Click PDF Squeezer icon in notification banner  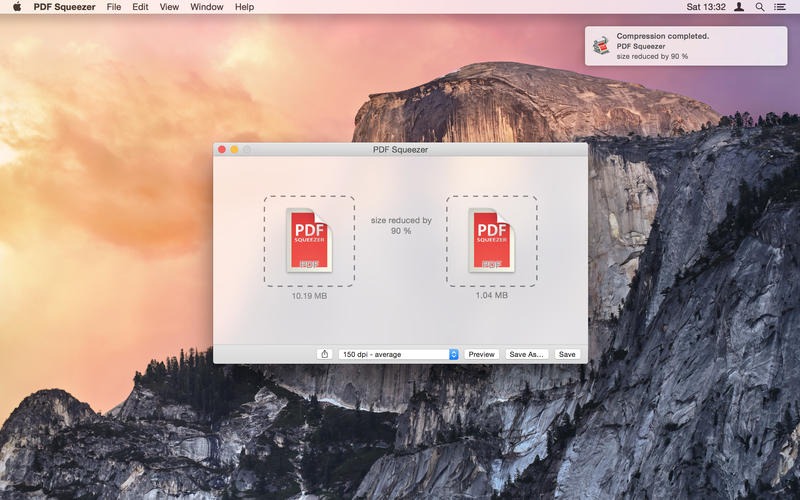point(601,46)
